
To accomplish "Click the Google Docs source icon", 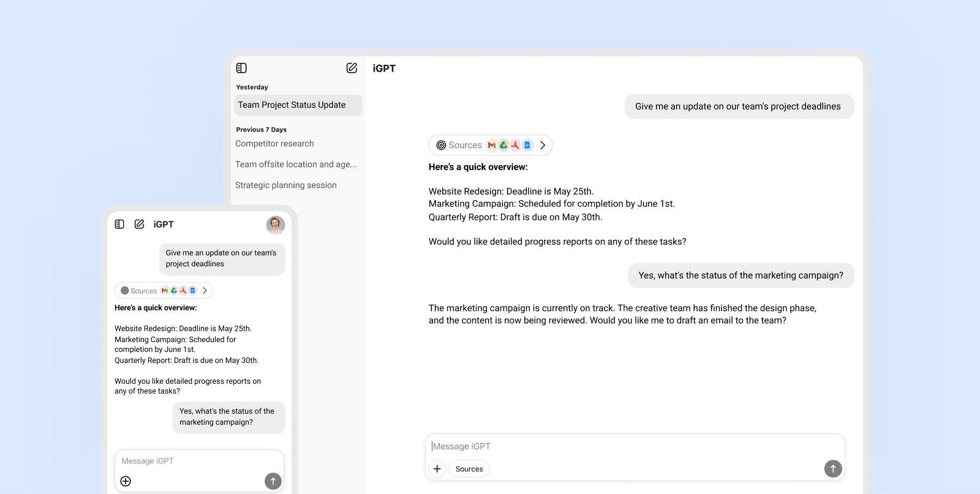I will [527, 145].
